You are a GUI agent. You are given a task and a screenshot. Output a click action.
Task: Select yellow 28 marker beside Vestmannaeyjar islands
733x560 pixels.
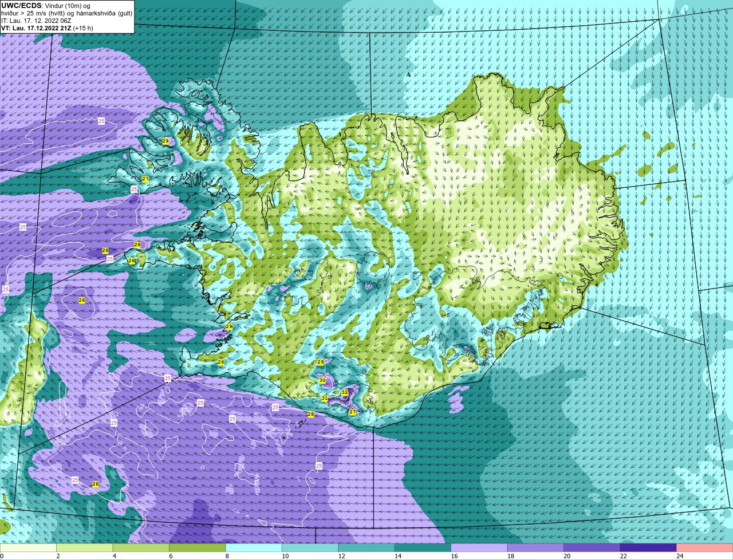pos(311,414)
